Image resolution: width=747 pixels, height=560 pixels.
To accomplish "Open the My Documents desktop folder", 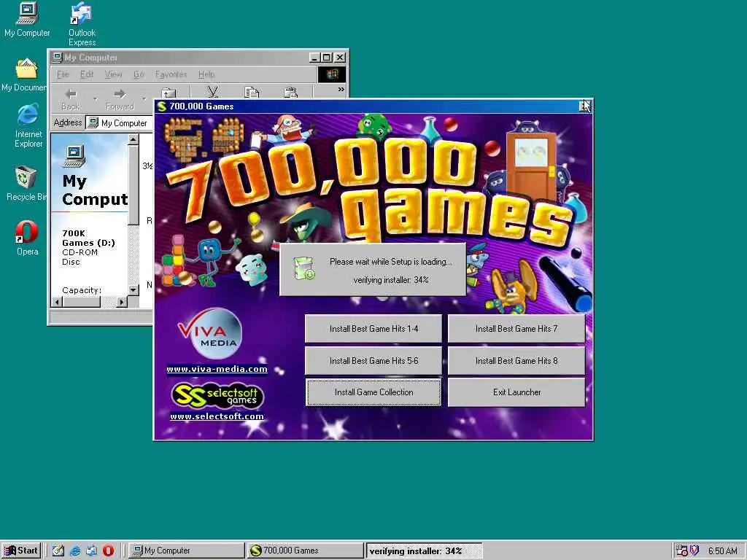I will pyautogui.click(x=25, y=75).
